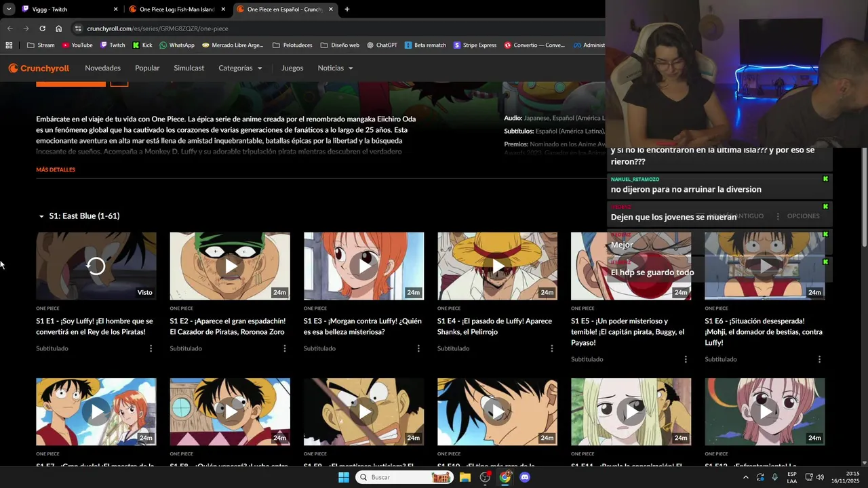Open the Pelotudeces bookmarks folder

(292, 45)
